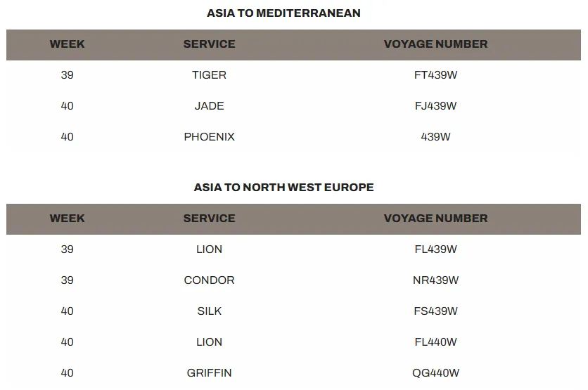Select the PHOENIX service cell
Image resolution: width=588 pixels, height=390 pixels.
point(210,137)
